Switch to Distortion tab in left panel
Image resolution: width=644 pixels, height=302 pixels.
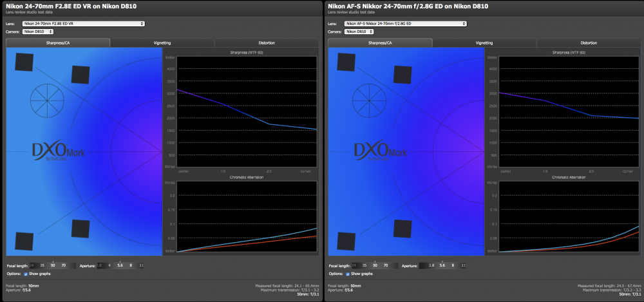(267, 42)
